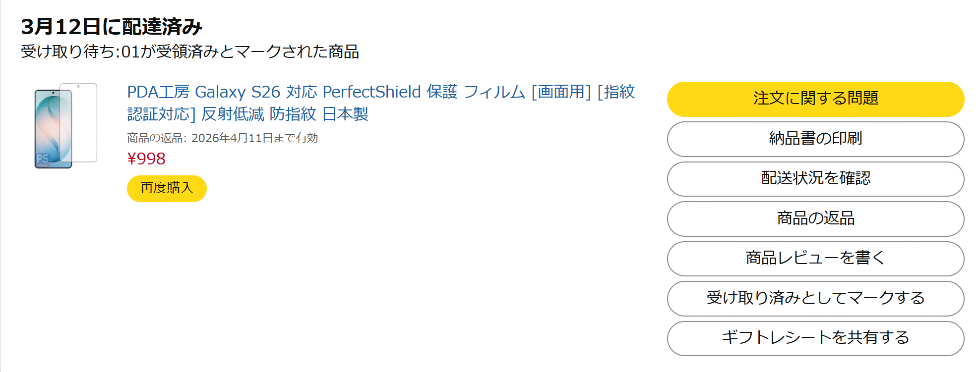980x372 pixels.
Task: Click 2026年4月11日 in the return notice
Action: (x=231, y=138)
